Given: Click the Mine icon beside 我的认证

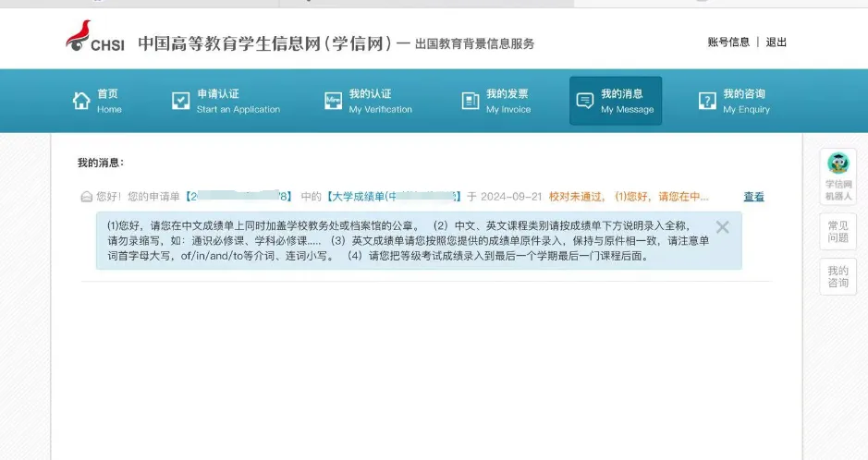Looking at the screenshot, I should 334,101.
